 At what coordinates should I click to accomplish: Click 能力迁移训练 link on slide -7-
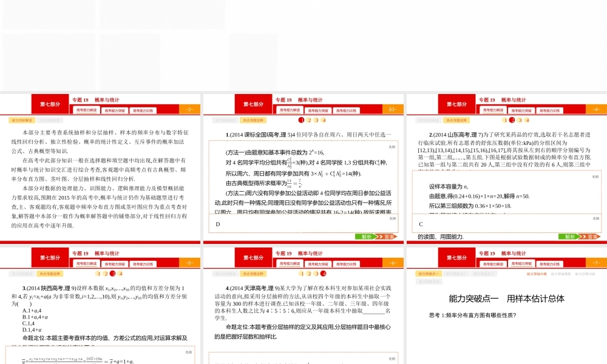pyautogui.click(x=585, y=274)
